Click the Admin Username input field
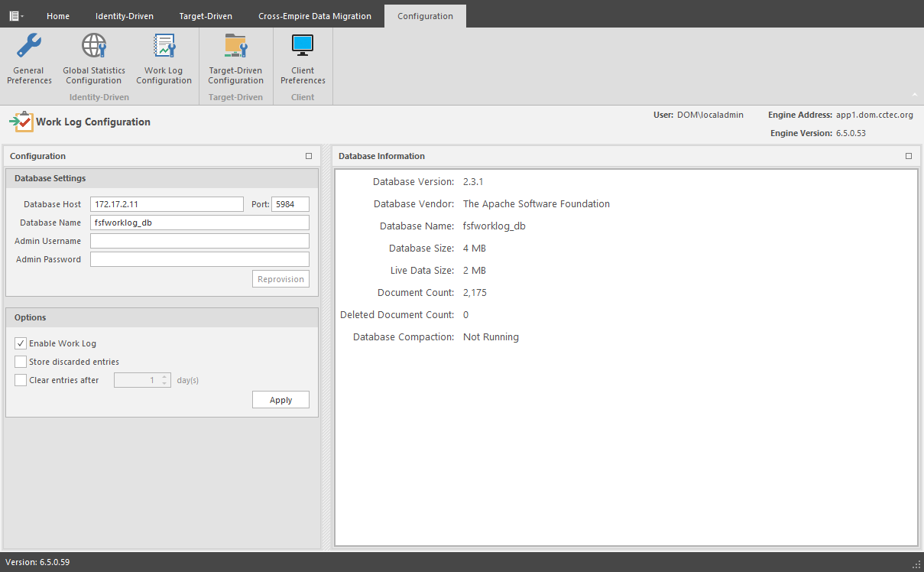The height and width of the screenshot is (572, 924). pos(199,240)
